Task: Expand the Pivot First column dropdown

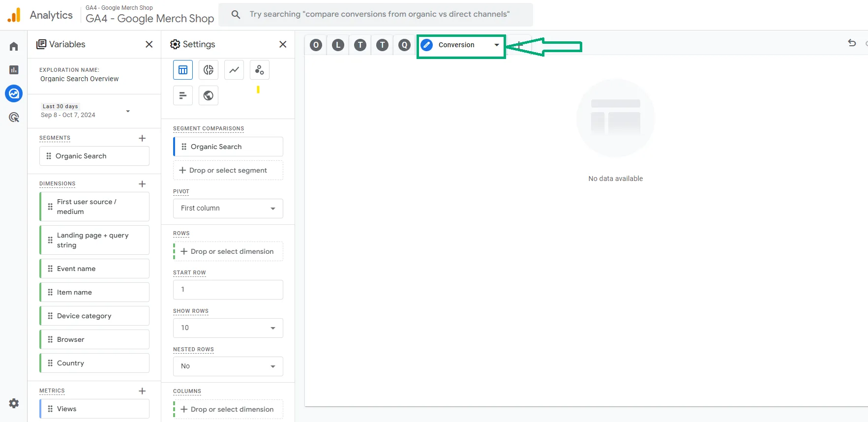Action: pos(228,209)
